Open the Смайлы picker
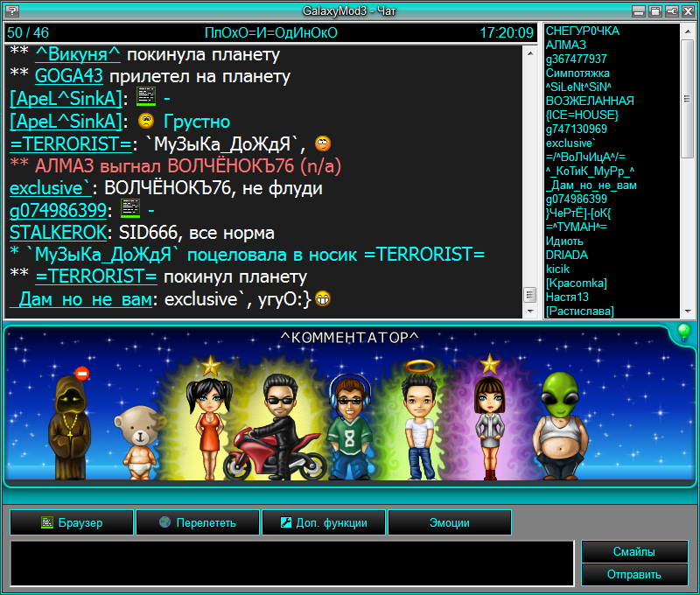The height and width of the screenshot is (595, 700). click(634, 552)
